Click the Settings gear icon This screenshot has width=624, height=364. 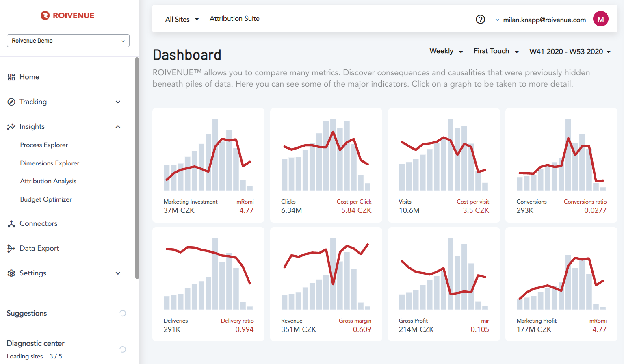coord(11,273)
